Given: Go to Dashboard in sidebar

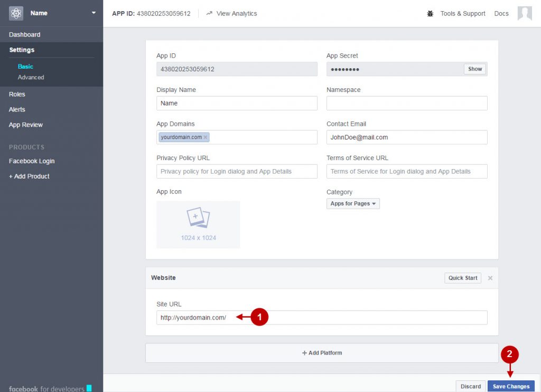Looking at the screenshot, I should point(24,34).
